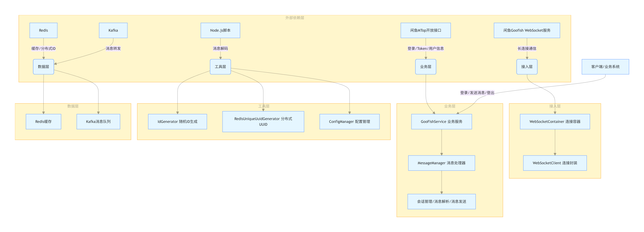
Task: Select GooFishService 业务服务 node
Action: [441, 122]
